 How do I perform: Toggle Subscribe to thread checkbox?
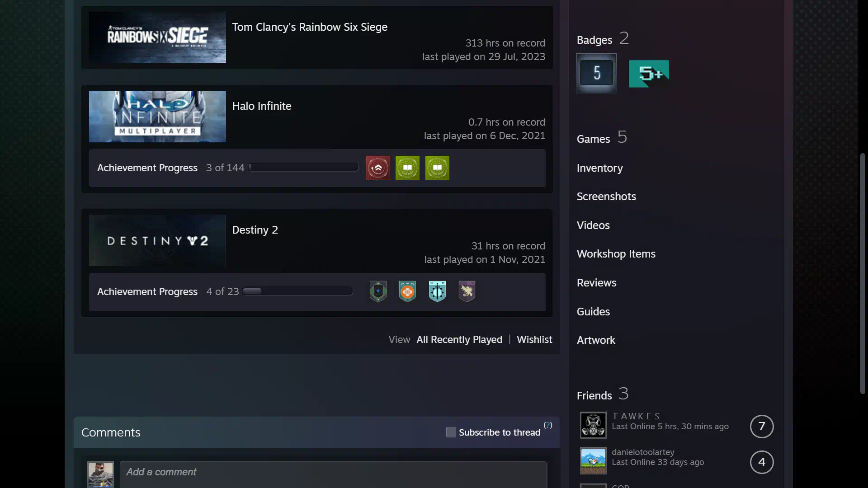451,432
